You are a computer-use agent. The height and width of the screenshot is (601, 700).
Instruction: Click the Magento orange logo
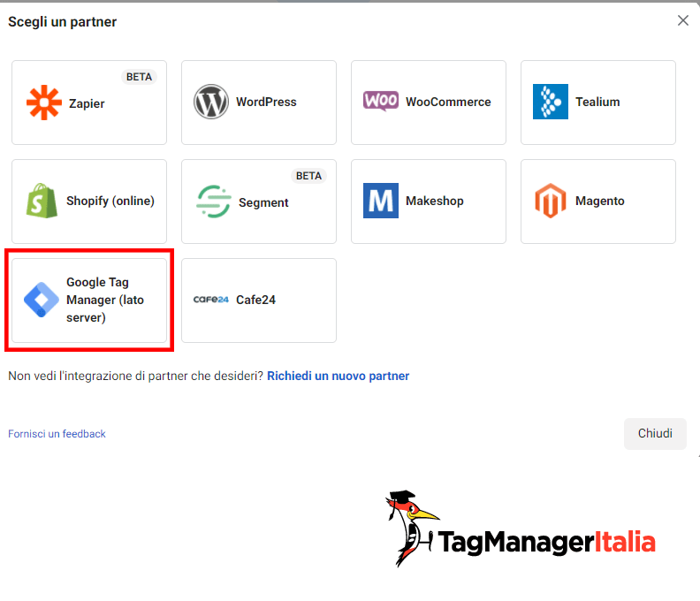[x=551, y=201]
